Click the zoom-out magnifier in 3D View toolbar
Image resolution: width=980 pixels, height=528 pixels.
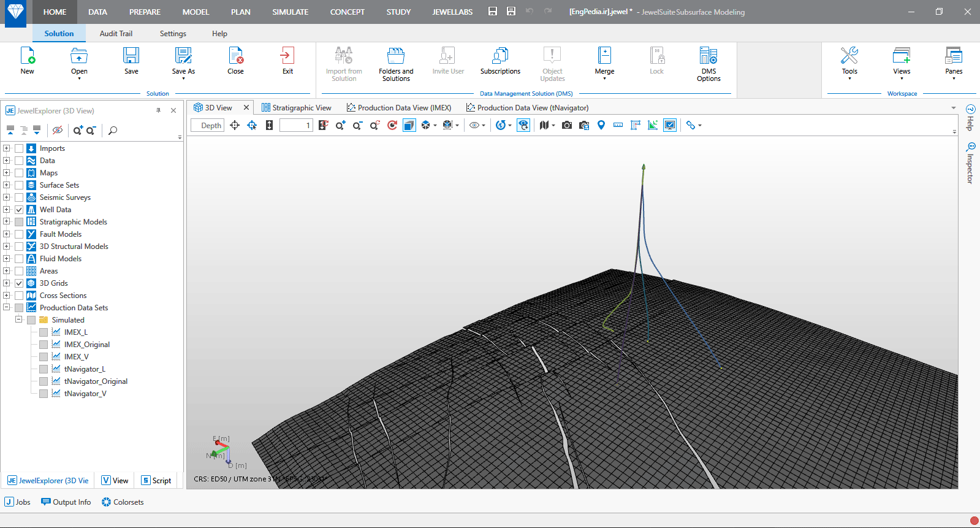tap(357, 125)
